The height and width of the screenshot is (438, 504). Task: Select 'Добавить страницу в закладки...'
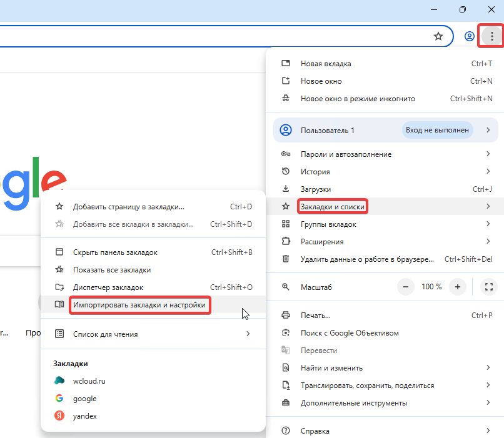(129, 207)
